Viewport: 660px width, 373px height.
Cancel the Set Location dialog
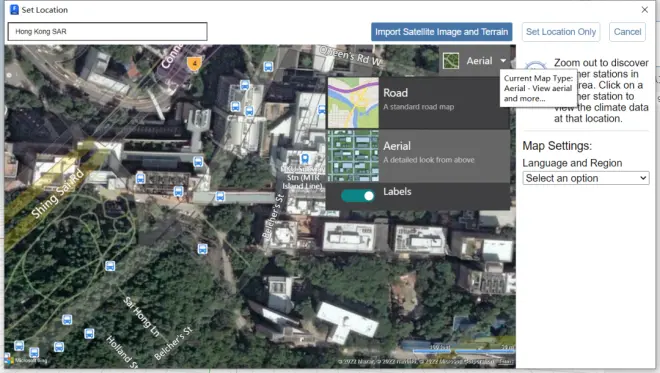click(627, 32)
